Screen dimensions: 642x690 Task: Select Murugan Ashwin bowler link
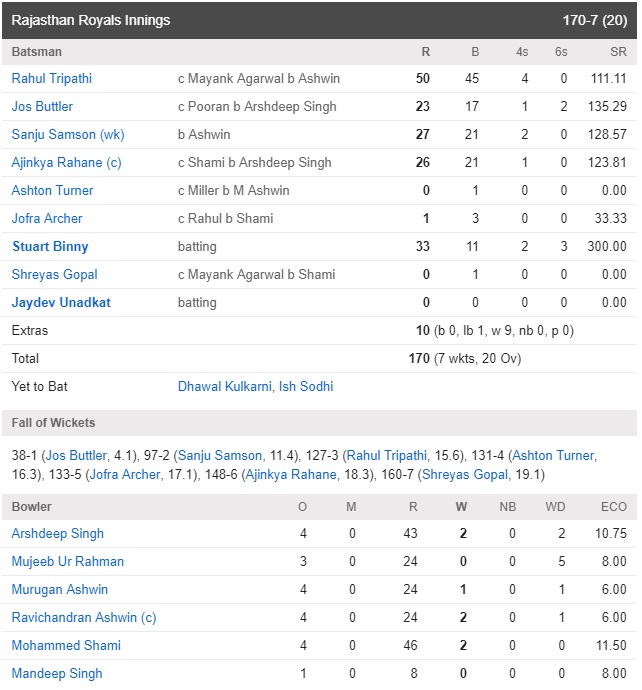[x=59, y=590]
